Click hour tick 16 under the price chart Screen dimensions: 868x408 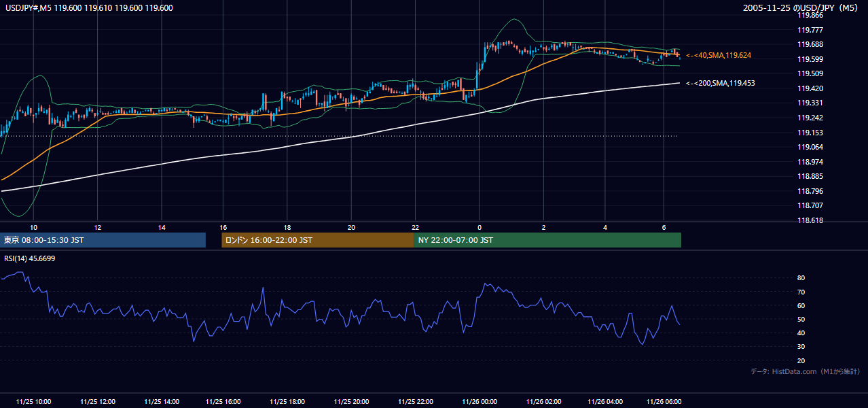tap(223, 227)
